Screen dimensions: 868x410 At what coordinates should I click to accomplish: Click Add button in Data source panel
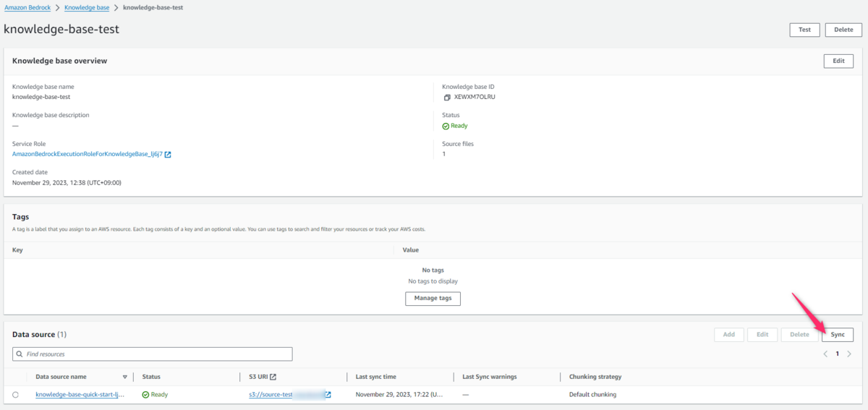pyautogui.click(x=729, y=335)
